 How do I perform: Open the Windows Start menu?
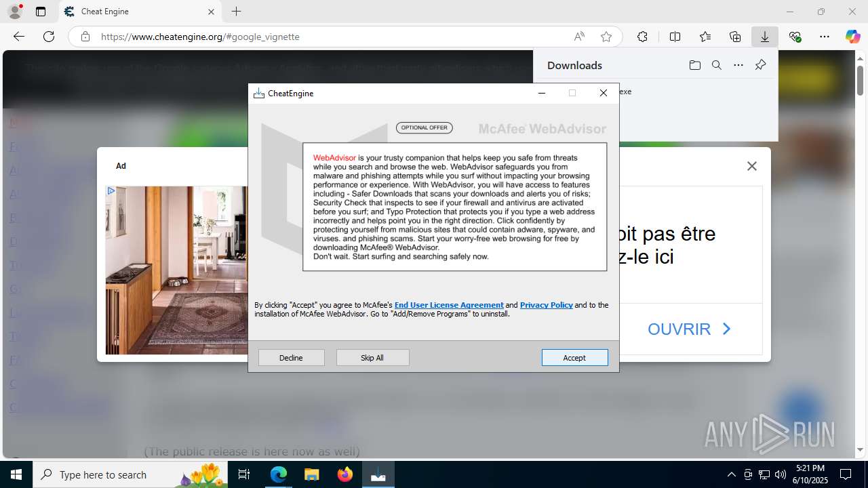coord(16,474)
